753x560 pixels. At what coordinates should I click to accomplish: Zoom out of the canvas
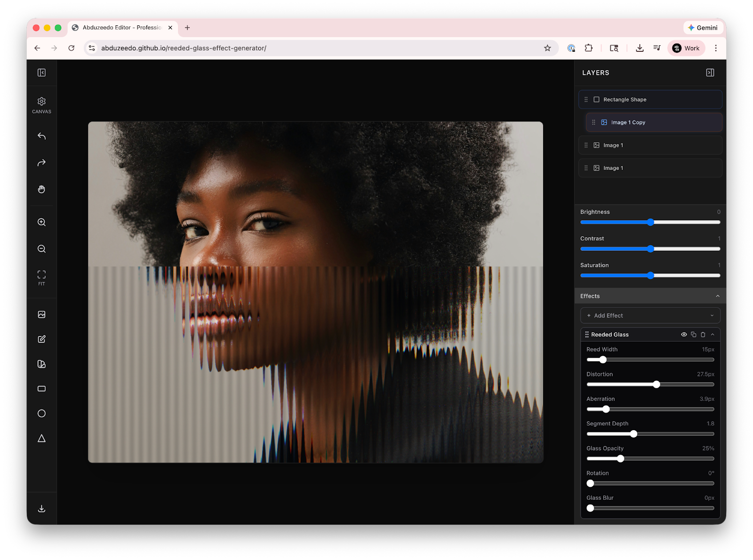41,249
